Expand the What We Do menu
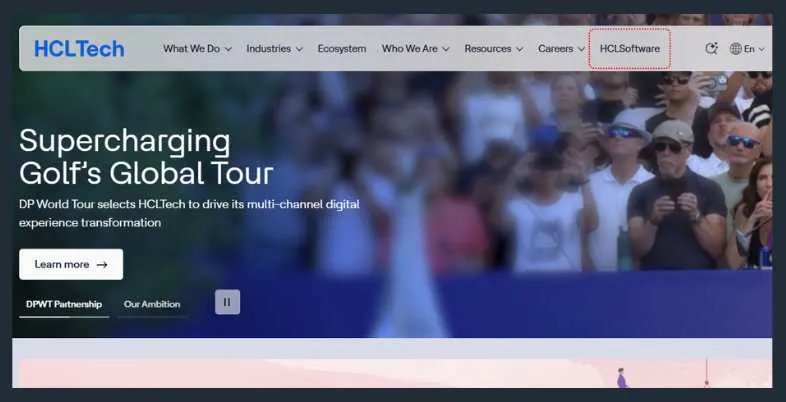This screenshot has width=786, height=402. [198, 49]
